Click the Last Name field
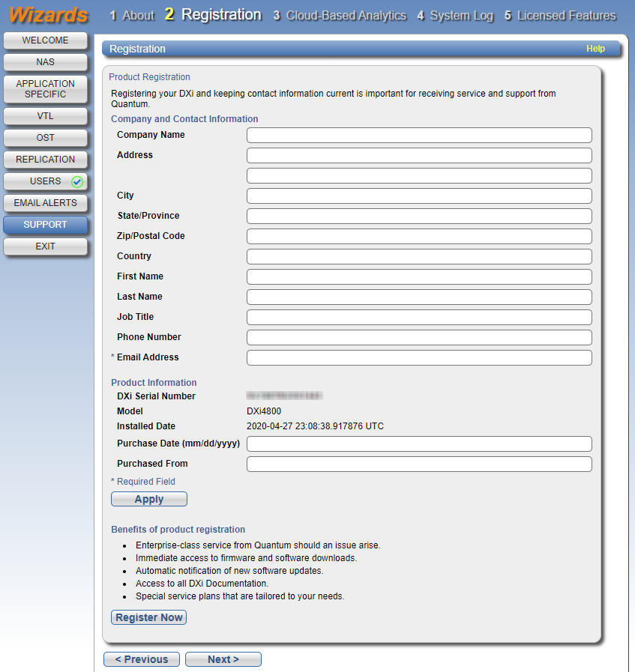 click(419, 297)
